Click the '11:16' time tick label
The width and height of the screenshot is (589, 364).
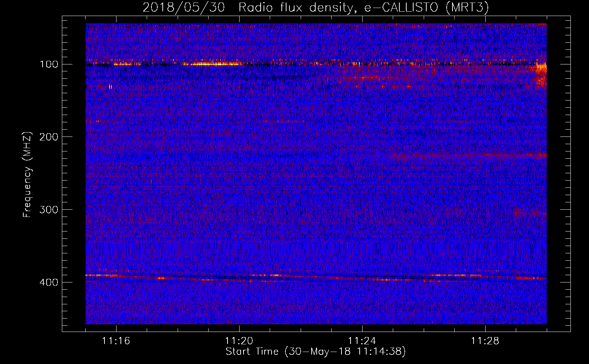pyautogui.click(x=116, y=341)
